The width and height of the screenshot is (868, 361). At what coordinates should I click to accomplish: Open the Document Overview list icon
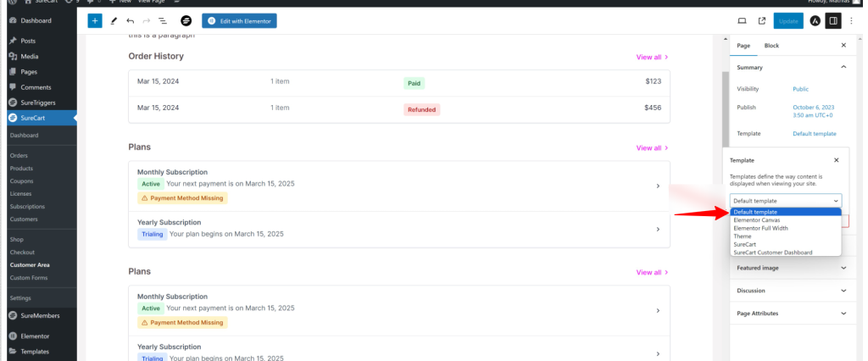click(162, 20)
